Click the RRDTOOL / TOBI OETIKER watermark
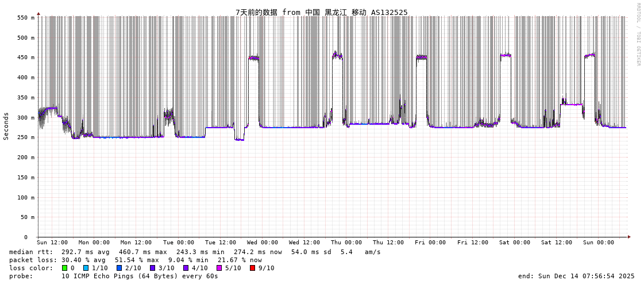 tap(638, 34)
